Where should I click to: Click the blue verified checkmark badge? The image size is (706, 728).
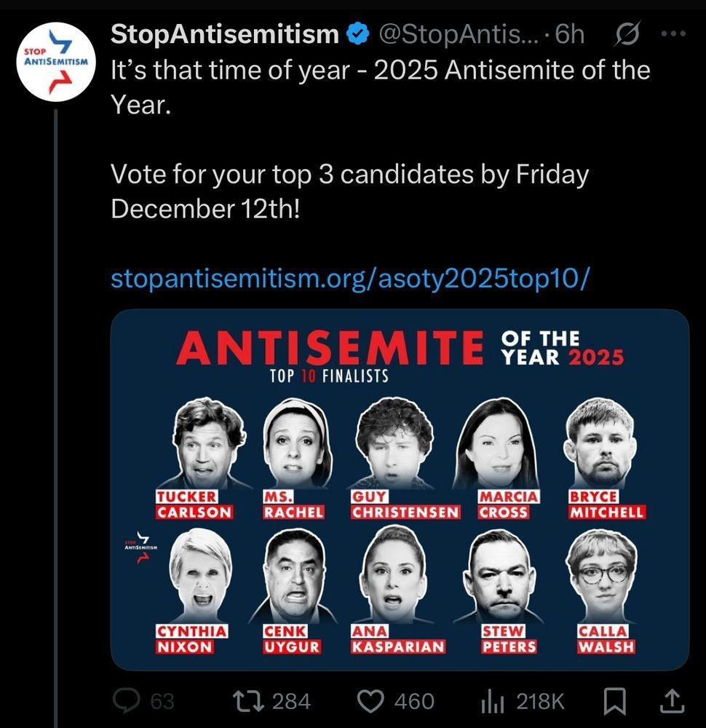point(357,34)
